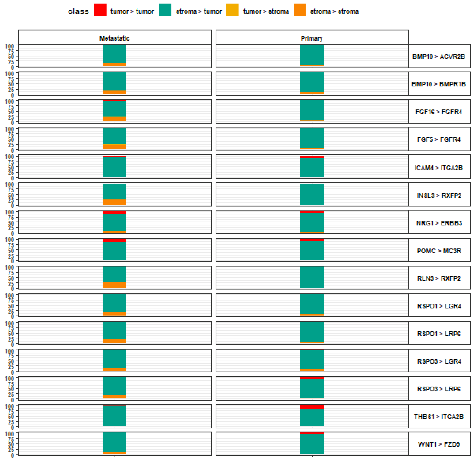
Task: Click the Metastatic bar in the INSL3 > RXFP2 row
Action: [x=114, y=194]
